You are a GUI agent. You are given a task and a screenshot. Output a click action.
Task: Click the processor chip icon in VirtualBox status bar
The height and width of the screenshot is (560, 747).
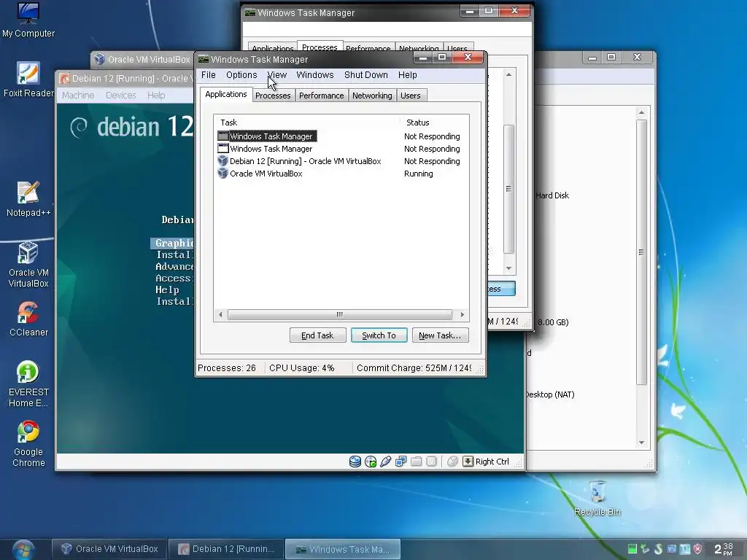click(431, 462)
